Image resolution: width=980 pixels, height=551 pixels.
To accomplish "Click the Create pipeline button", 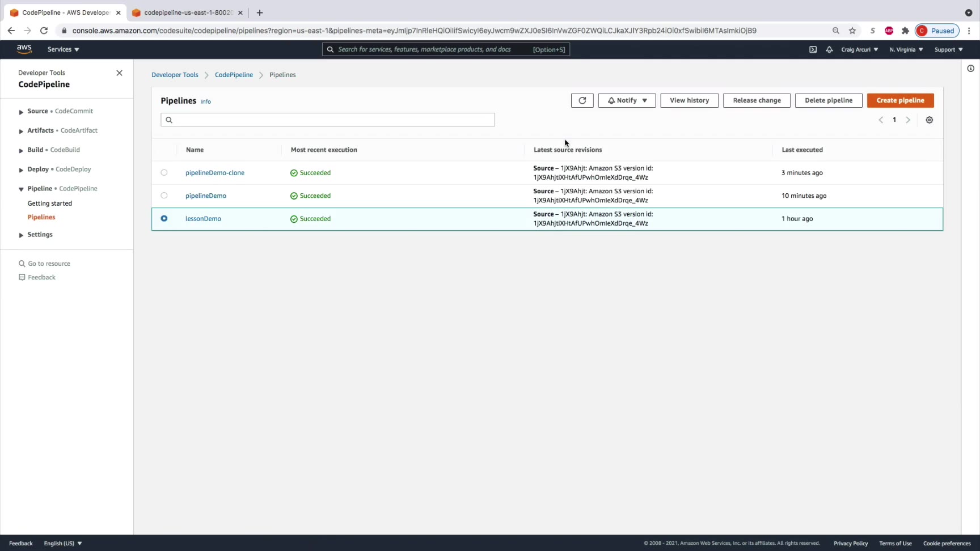I will pyautogui.click(x=900, y=100).
